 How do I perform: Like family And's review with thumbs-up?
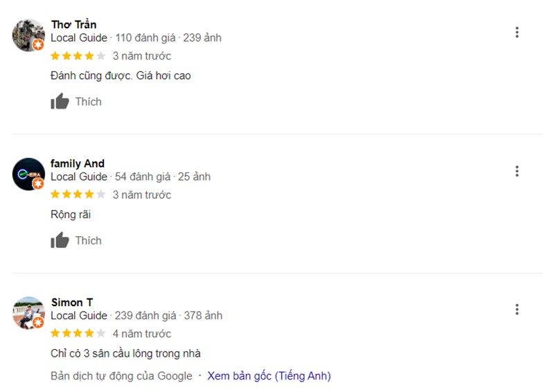coord(60,240)
